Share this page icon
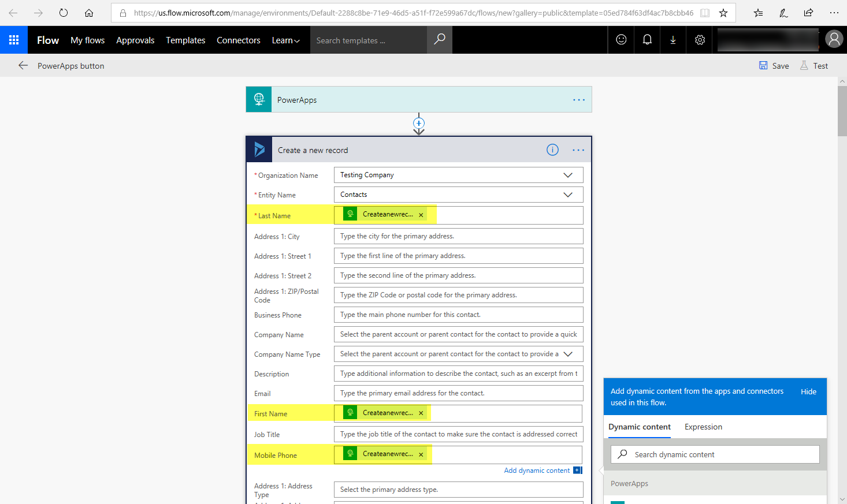Image resolution: width=847 pixels, height=504 pixels. pos(808,13)
